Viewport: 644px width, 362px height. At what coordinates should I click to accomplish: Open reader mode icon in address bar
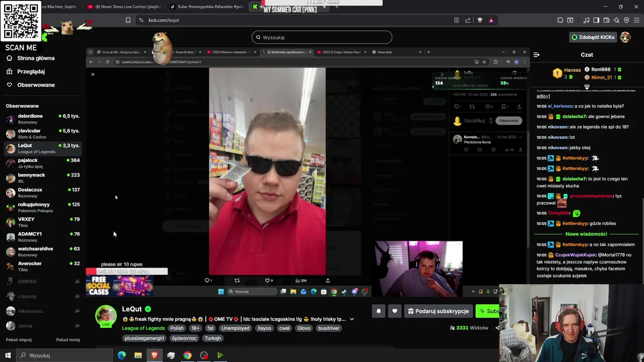(x=456, y=20)
